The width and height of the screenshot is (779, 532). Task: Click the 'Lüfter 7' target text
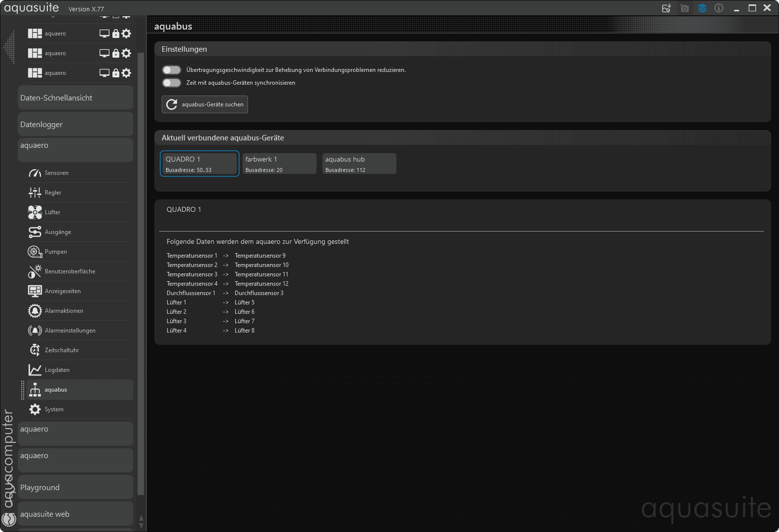[245, 321]
